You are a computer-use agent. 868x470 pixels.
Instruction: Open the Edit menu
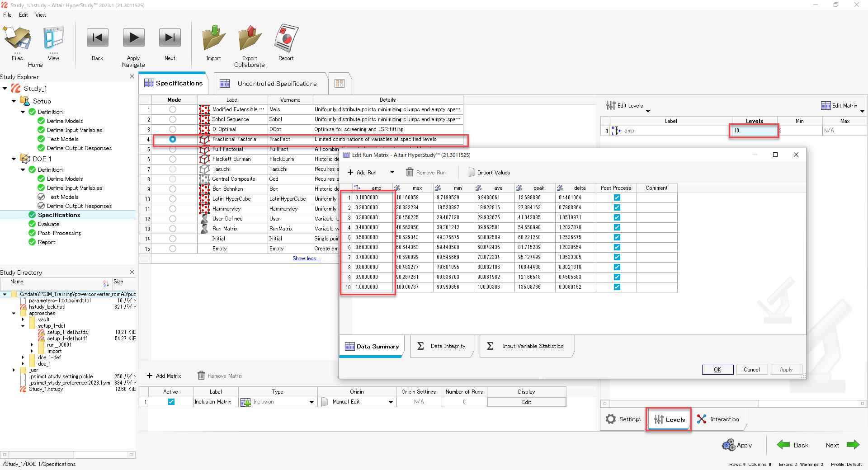(24, 15)
